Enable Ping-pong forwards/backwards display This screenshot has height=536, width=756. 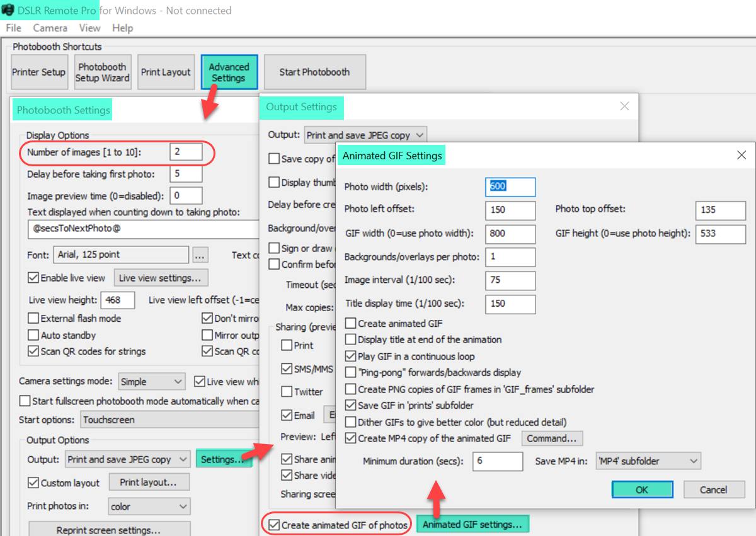pos(351,372)
